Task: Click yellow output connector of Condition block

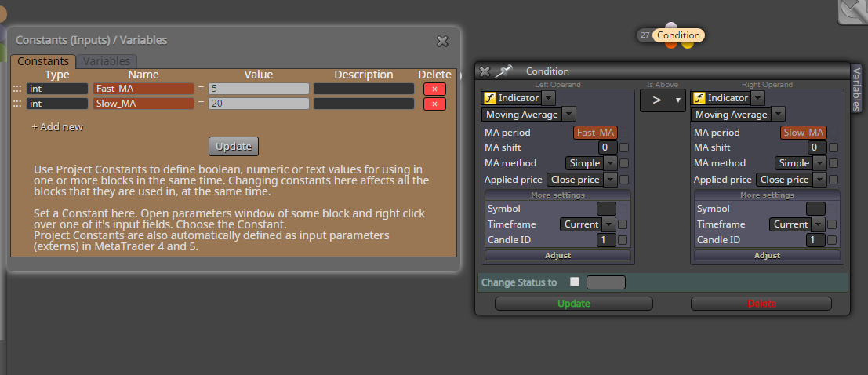Action: 687,44
